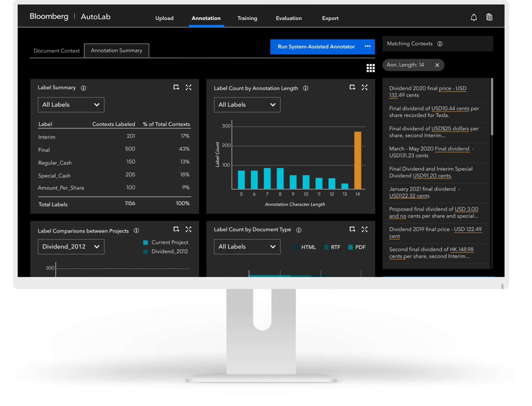532x406 pixels.
Task: Select the Special_Cash label row
Action: tap(114, 175)
